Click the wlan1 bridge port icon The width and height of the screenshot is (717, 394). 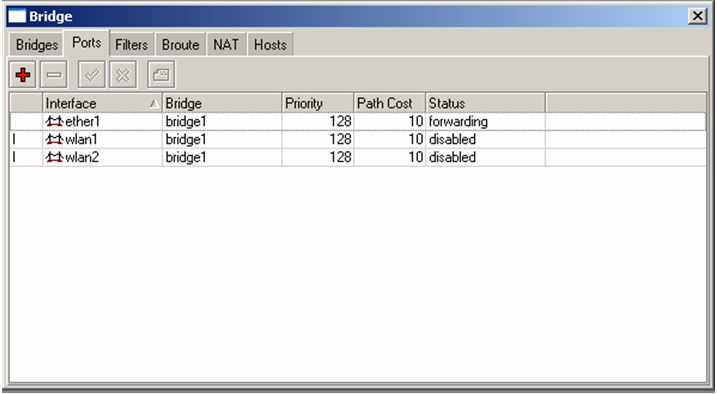click(x=54, y=139)
